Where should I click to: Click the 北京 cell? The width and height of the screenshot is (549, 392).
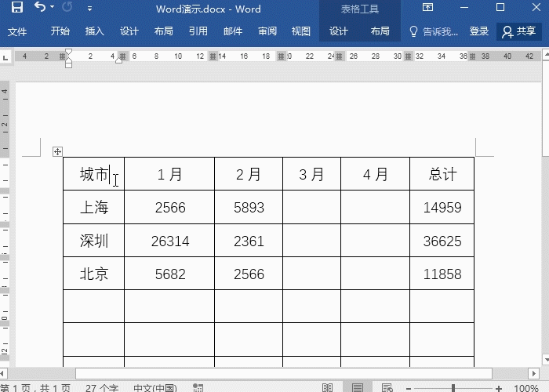point(93,274)
